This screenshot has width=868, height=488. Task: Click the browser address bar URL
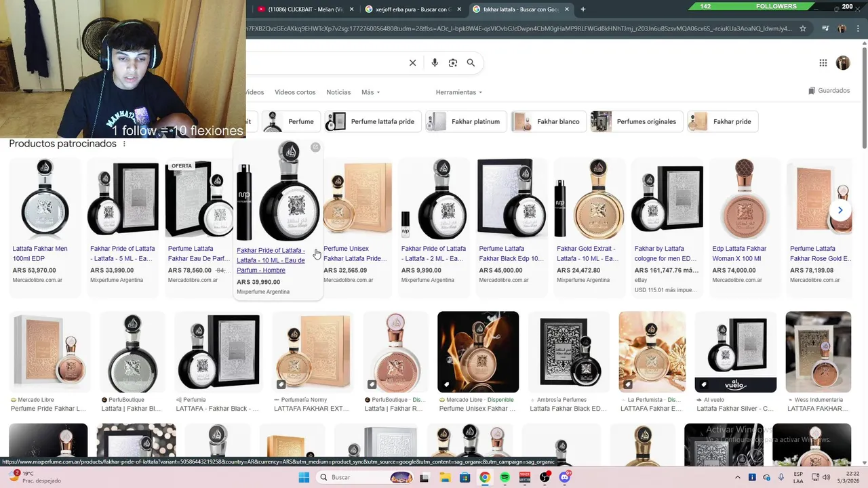pos(519,28)
